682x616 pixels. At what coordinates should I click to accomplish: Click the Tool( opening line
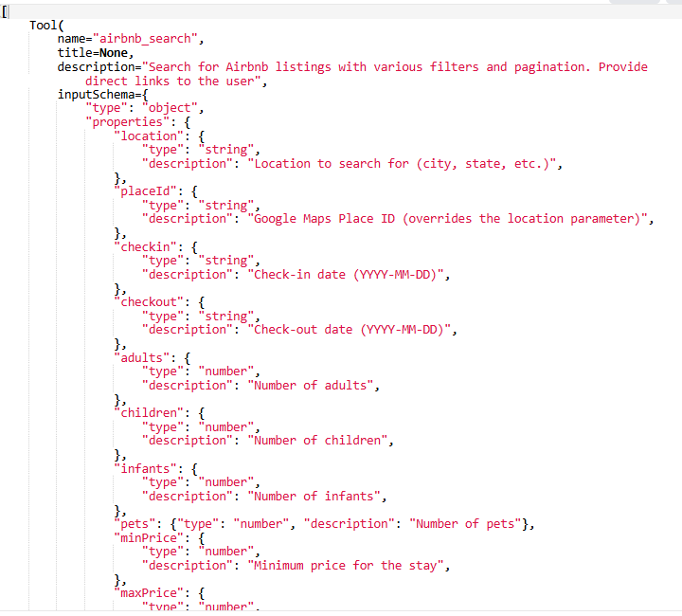(x=46, y=26)
